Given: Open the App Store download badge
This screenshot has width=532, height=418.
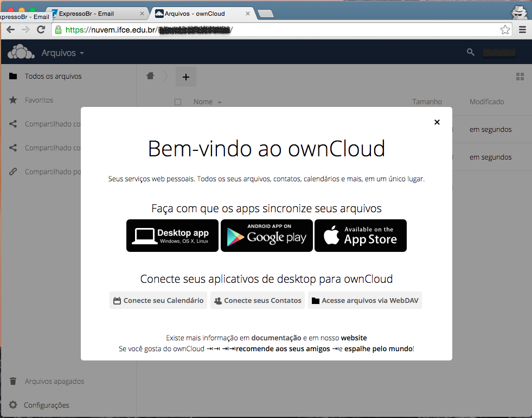Looking at the screenshot, I should [x=361, y=236].
